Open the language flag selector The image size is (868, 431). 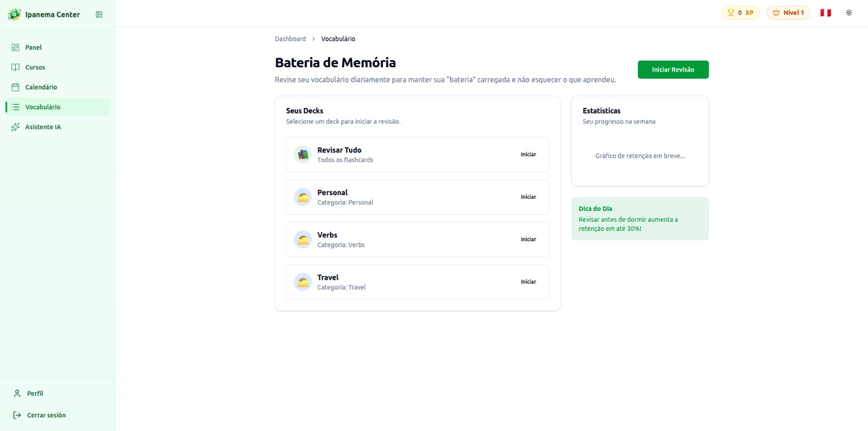pyautogui.click(x=826, y=12)
